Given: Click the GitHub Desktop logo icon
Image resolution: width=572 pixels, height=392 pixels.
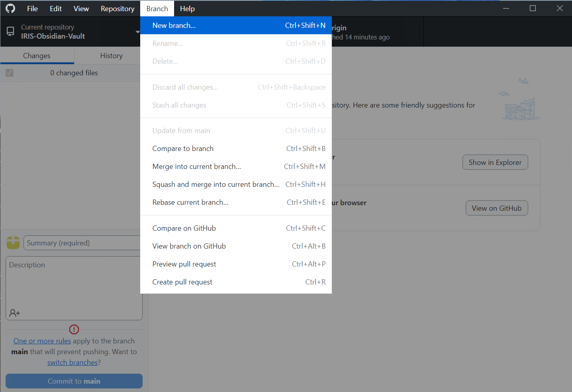Looking at the screenshot, I should (10, 8).
